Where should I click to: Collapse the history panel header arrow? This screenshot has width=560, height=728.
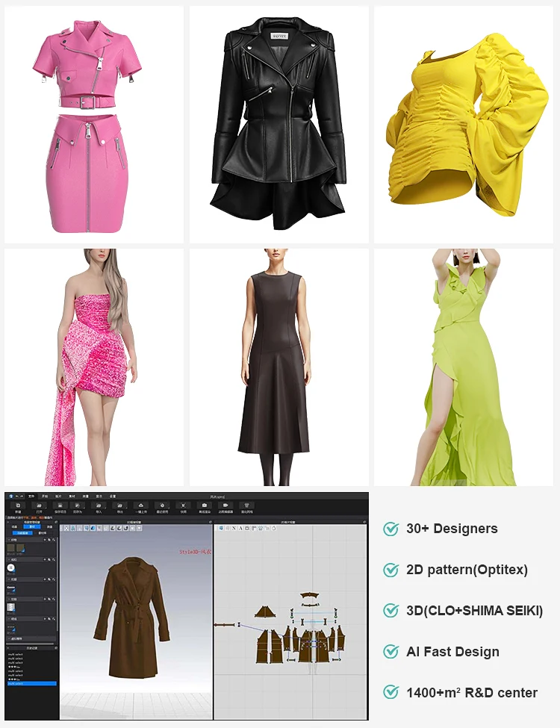8,648
